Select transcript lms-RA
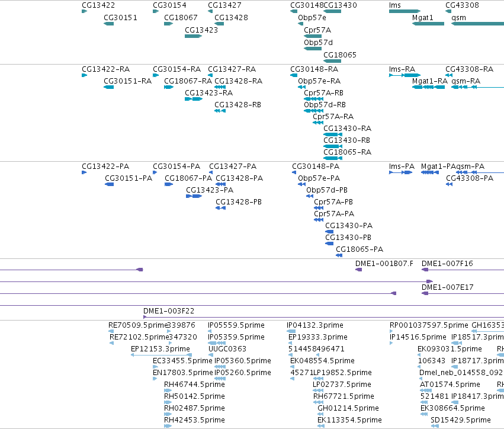The width and height of the screenshot is (504, 429). (405, 75)
